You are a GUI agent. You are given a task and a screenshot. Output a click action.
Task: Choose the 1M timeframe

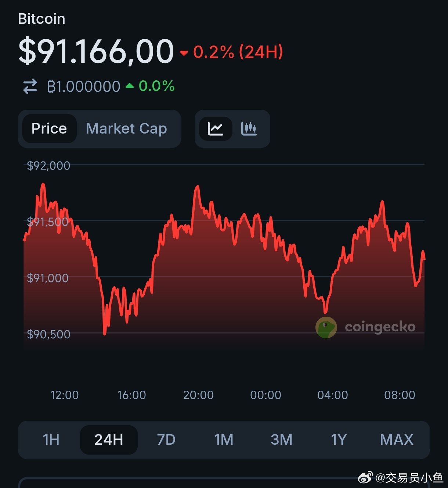point(224,440)
